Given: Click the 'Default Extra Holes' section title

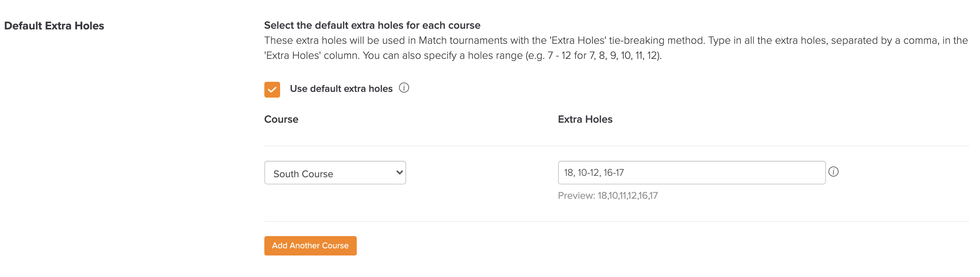Looking at the screenshot, I should click(x=54, y=26).
